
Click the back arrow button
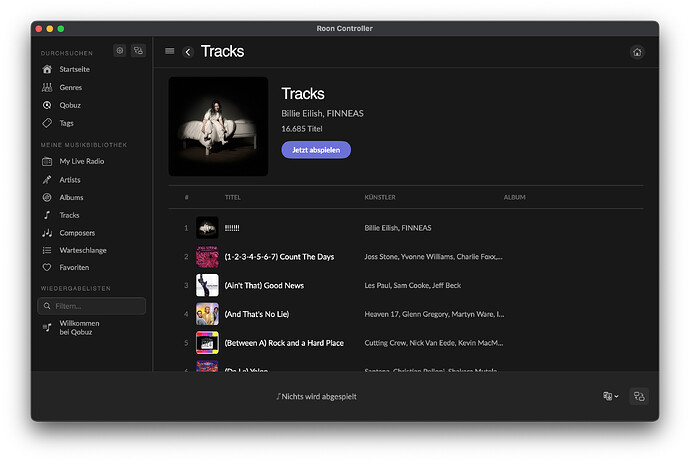[x=188, y=52]
